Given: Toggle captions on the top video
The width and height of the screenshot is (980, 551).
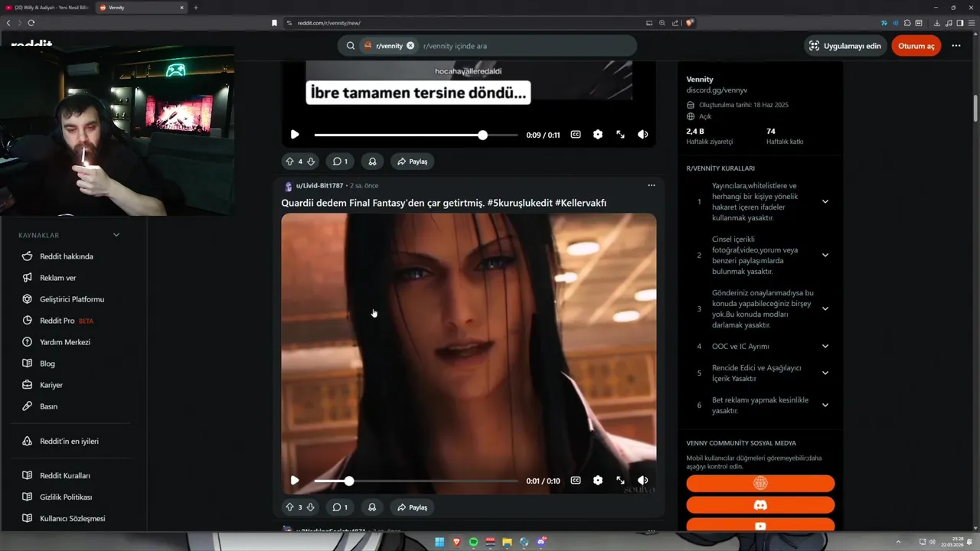Looking at the screenshot, I should click(576, 135).
